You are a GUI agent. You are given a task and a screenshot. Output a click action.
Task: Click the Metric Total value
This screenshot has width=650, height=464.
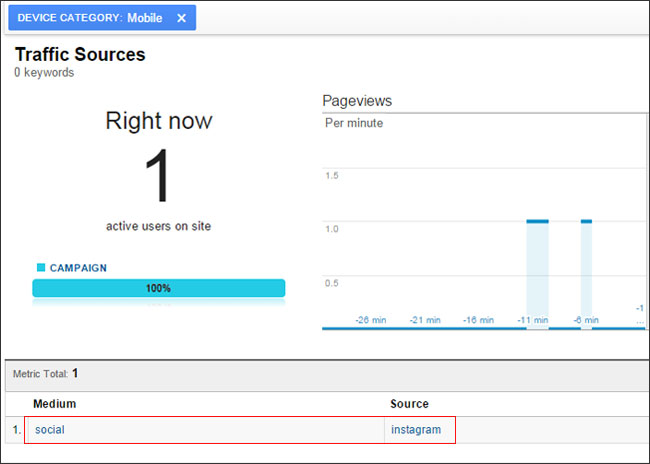coord(75,373)
